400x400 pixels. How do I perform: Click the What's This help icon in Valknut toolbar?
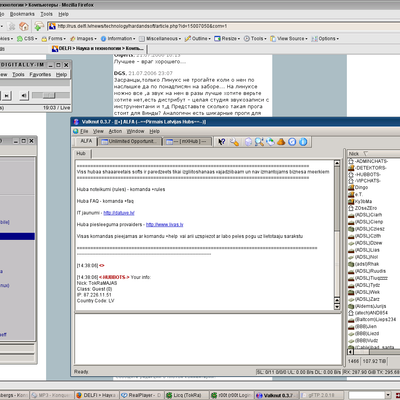[222, 142]
